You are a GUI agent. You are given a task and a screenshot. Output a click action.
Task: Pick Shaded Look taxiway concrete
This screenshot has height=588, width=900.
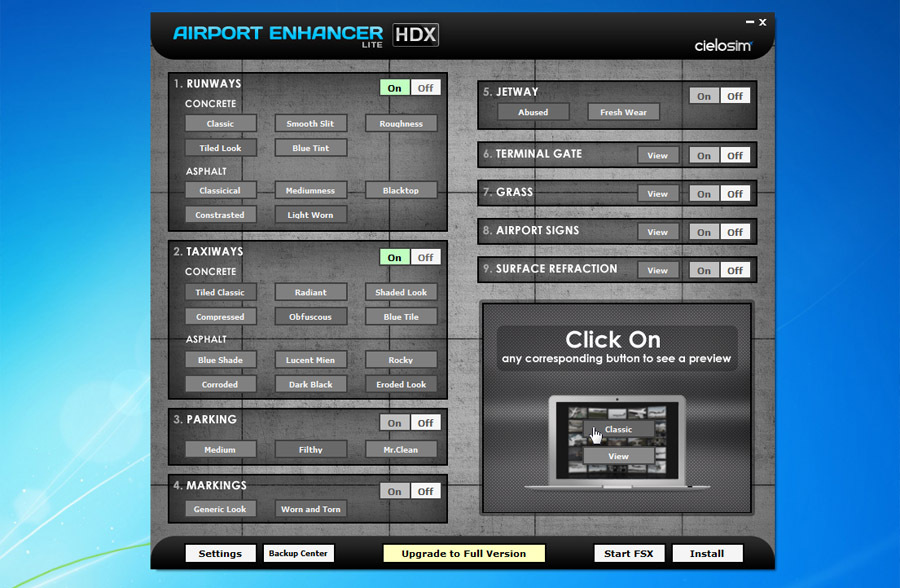tap(401, 292)
